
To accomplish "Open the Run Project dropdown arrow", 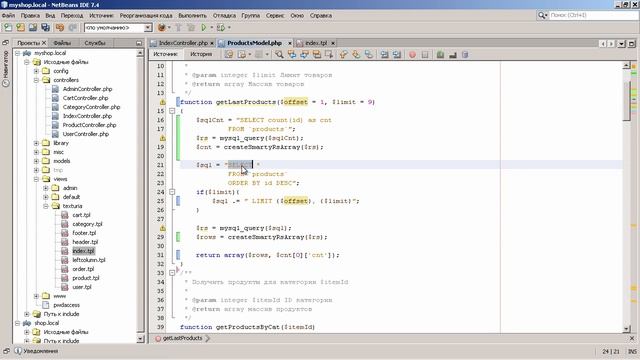I will coord(212,27).
